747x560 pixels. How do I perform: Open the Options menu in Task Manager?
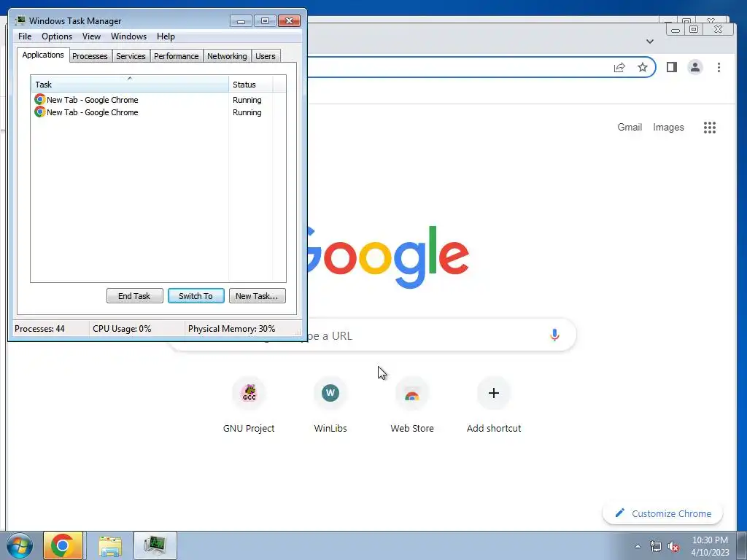coord(57,36)
